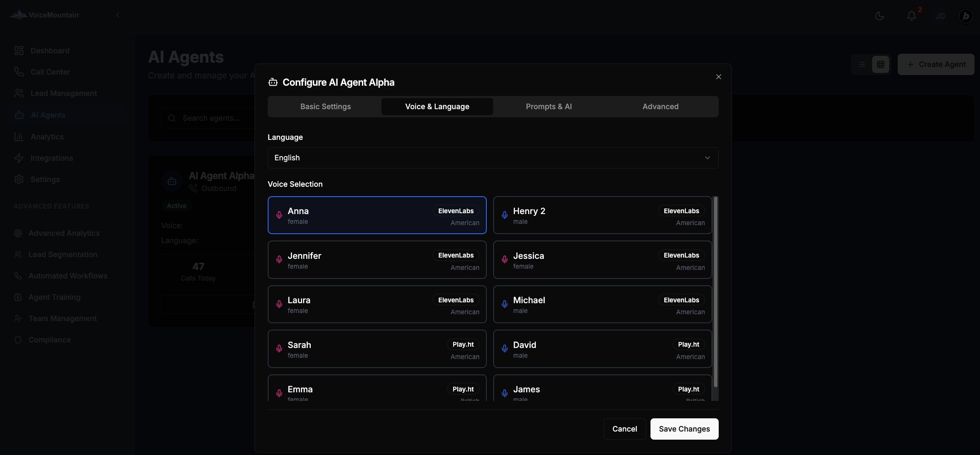This screenshot has height=455, width=980.
Task: Choose the Jessica voice option
Action: 603,260
